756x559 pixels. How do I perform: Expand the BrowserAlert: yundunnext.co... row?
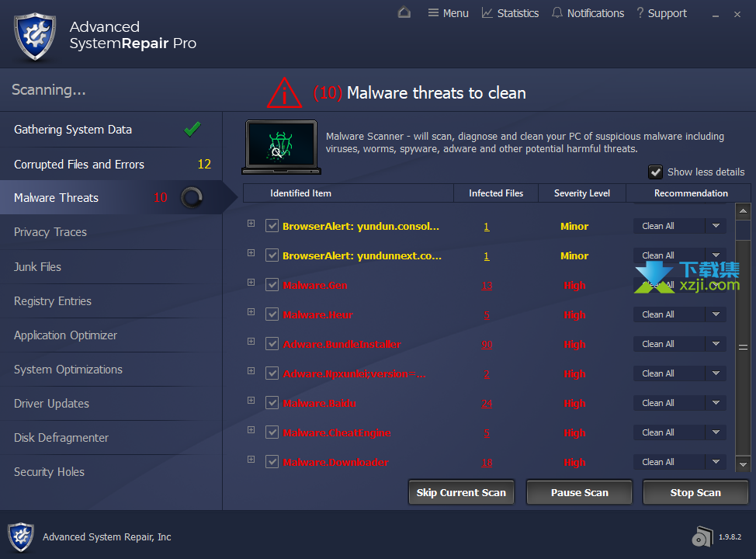[x=251, y=253]
